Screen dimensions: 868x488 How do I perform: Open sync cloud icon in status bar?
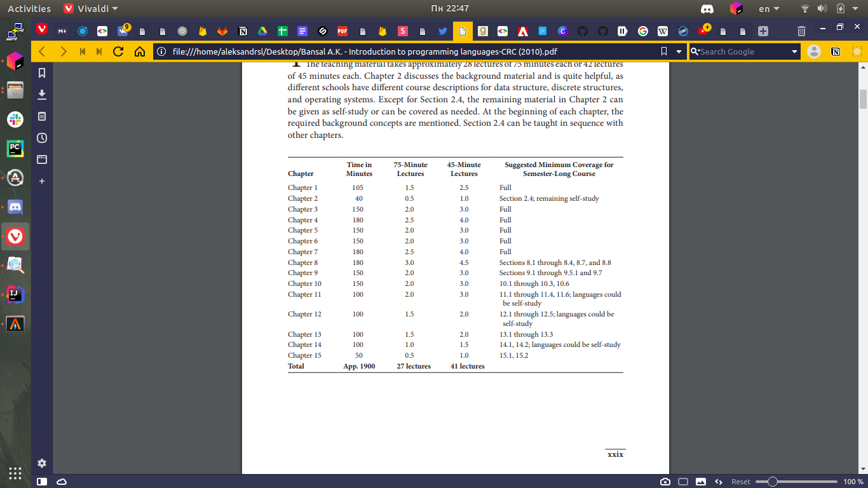pyautogui.click(x=62, y=482)
